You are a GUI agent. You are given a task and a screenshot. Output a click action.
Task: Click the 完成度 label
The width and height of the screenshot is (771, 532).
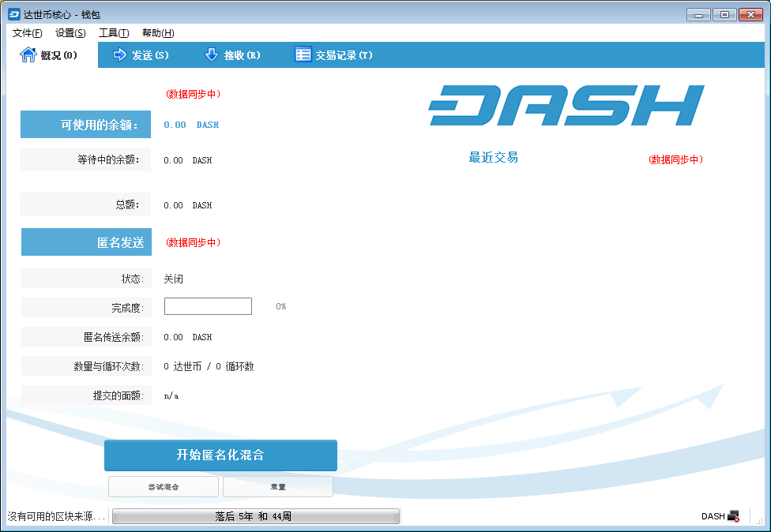(x=86, y=308)
